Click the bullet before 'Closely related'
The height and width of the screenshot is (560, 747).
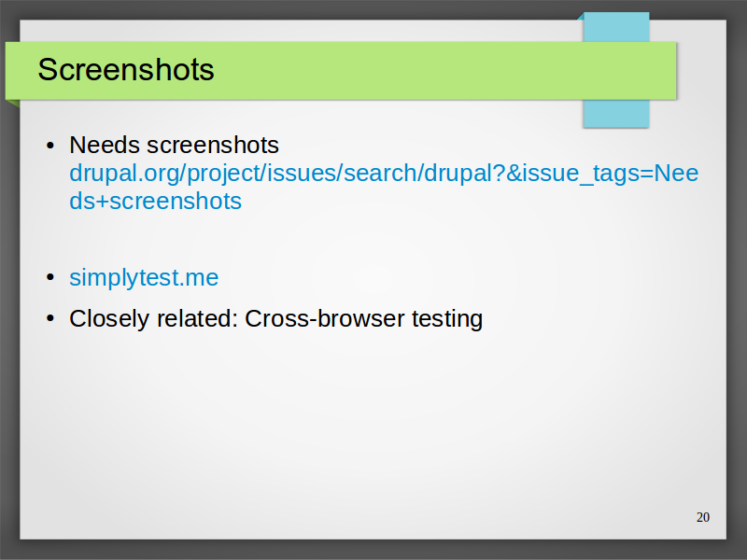coord(50,319)
